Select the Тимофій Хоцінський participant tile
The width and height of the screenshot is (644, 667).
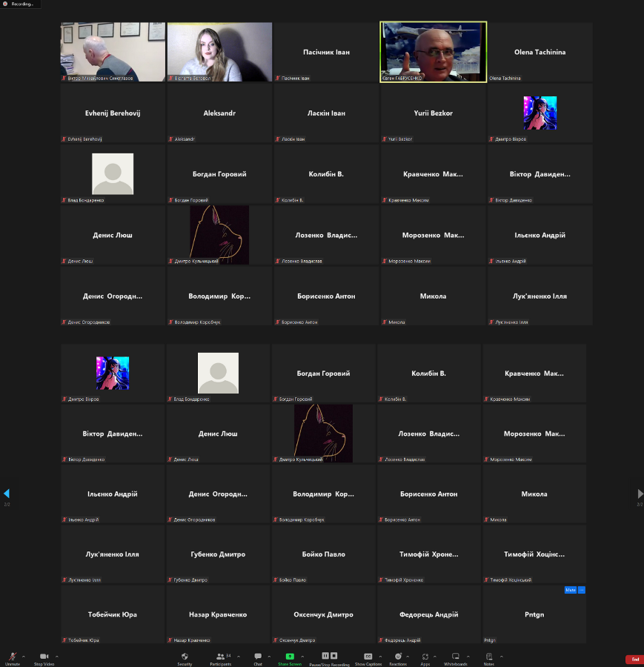pyautogui.click(x=534, y=554)
